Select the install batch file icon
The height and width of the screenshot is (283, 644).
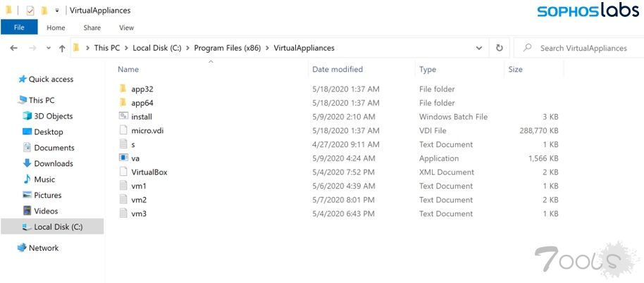coord(123,117)
